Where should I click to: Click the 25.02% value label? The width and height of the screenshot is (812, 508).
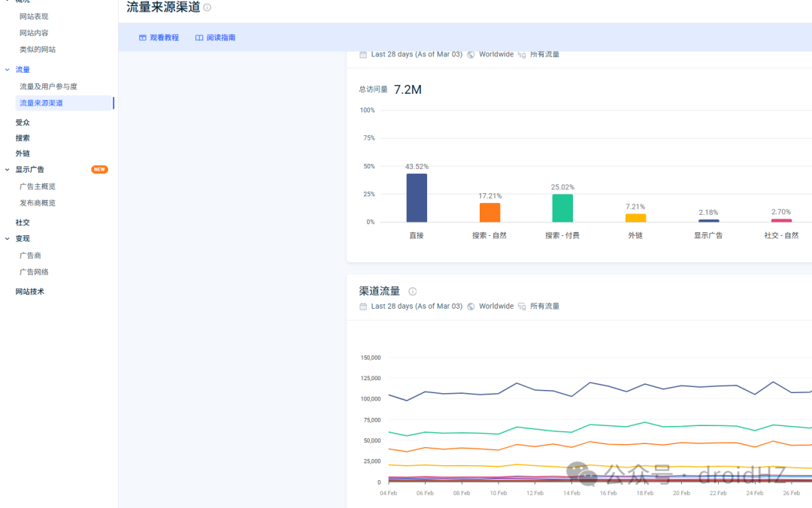click(x=562, y=187)
